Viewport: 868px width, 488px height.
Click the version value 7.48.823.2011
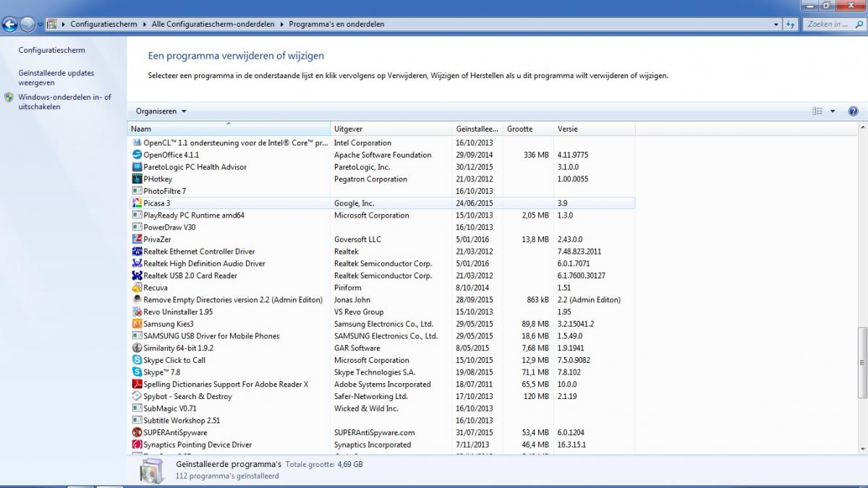coord(579,252)
